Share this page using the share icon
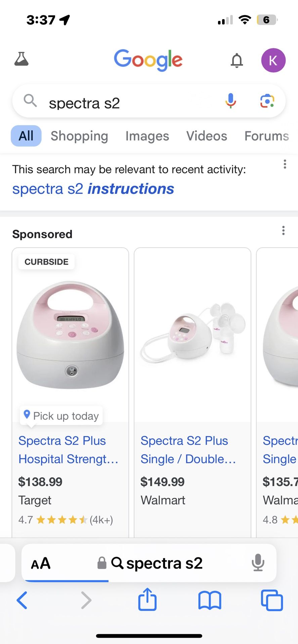The width and height of the screenshot is (298, 644). pyautogui.click(x=147, y=600)
